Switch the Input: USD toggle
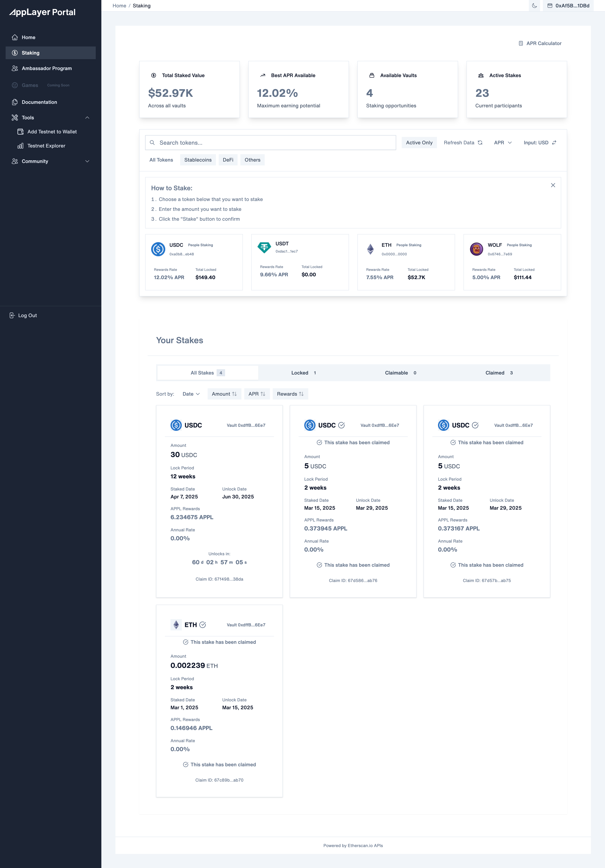The width and height of the screenshot is (605, 868). pos(540,143)
